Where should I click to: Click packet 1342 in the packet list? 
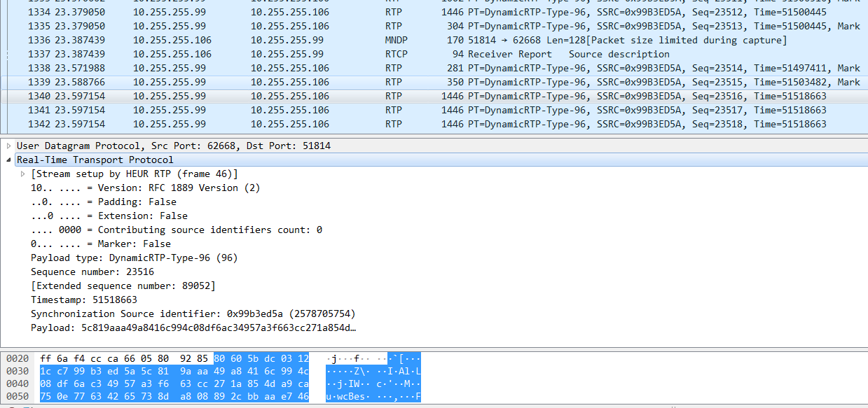(280, 124)
